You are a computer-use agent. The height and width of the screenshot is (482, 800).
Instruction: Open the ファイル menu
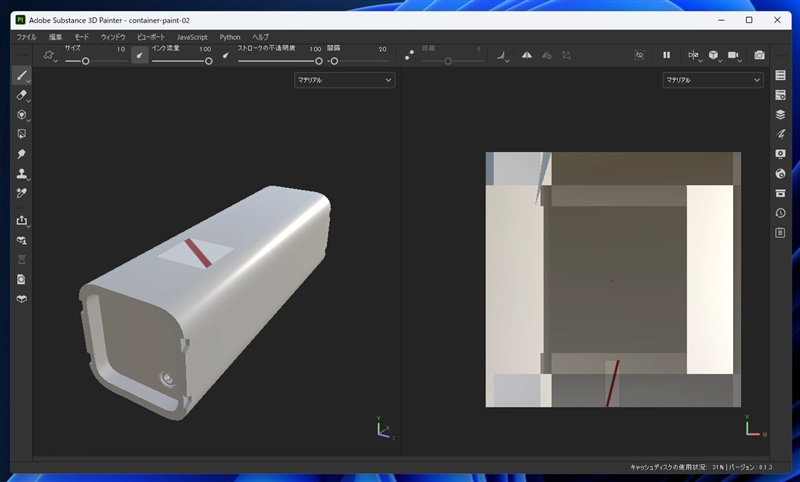26,37
